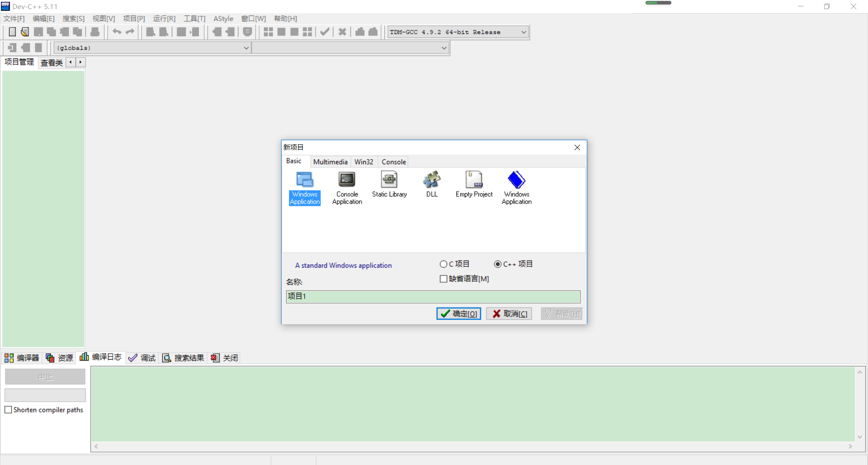Click the green progress bar near the title bar

[658, 2]
